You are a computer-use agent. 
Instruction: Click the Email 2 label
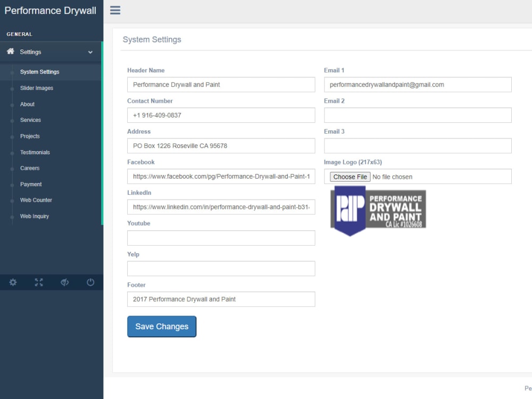pyautogui.click(x=334, y=101)
